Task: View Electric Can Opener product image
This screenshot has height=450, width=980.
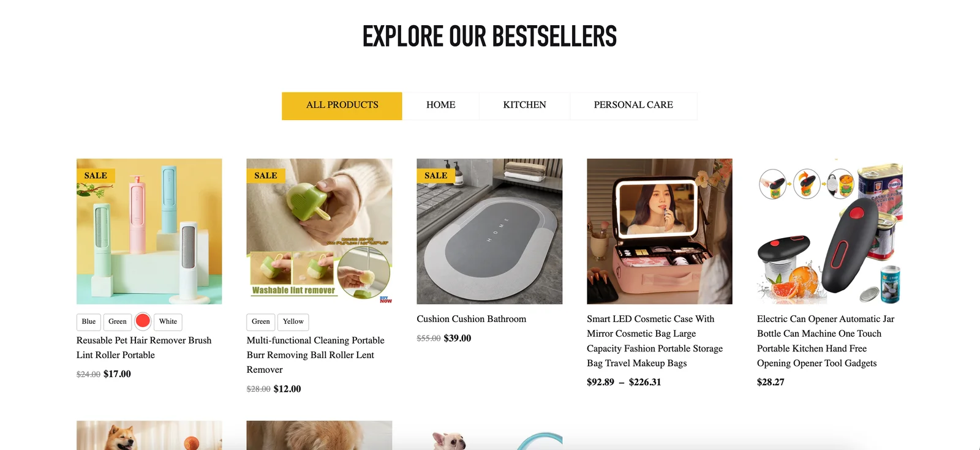Action: coord(830,231)
